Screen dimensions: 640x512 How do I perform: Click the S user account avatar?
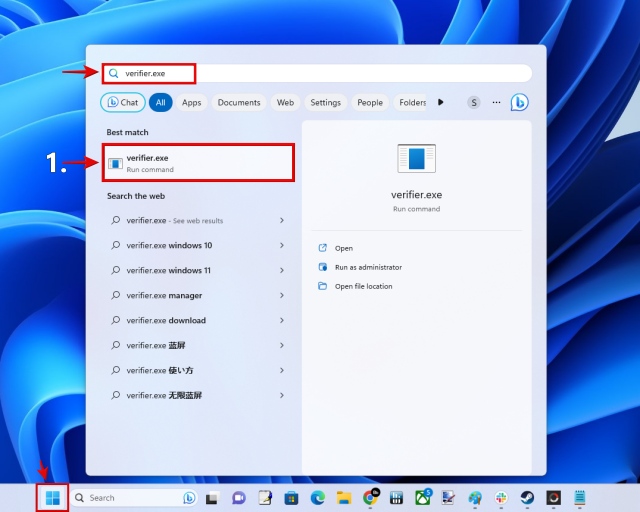473,102
